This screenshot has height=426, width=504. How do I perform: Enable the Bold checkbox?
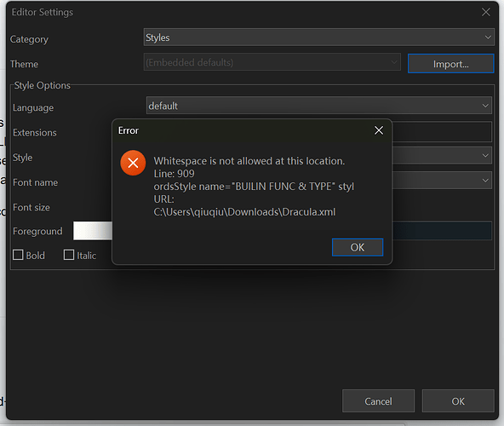18,255
